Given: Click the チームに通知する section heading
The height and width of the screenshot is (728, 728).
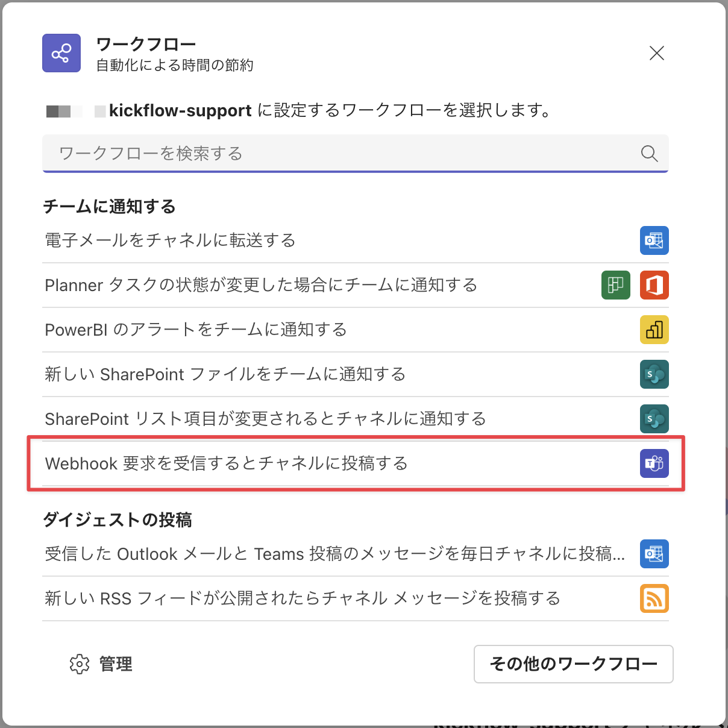Looking at the screenshot, I should pos(110,207).
